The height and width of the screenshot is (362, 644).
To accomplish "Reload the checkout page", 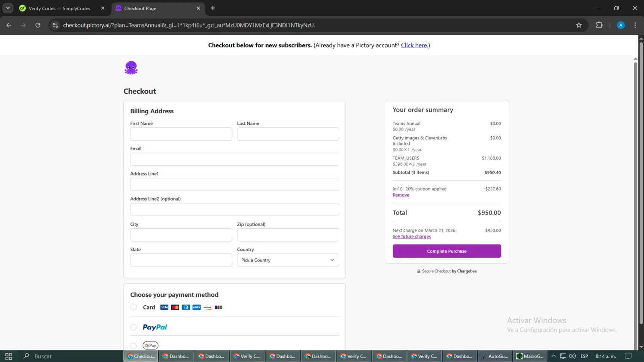I will point(38,25).
